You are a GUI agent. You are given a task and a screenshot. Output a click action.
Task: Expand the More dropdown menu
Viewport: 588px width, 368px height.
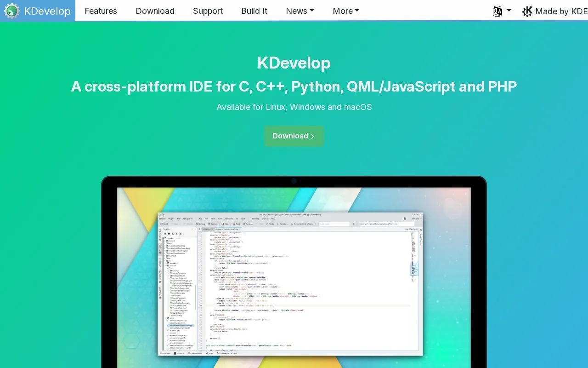346,11
